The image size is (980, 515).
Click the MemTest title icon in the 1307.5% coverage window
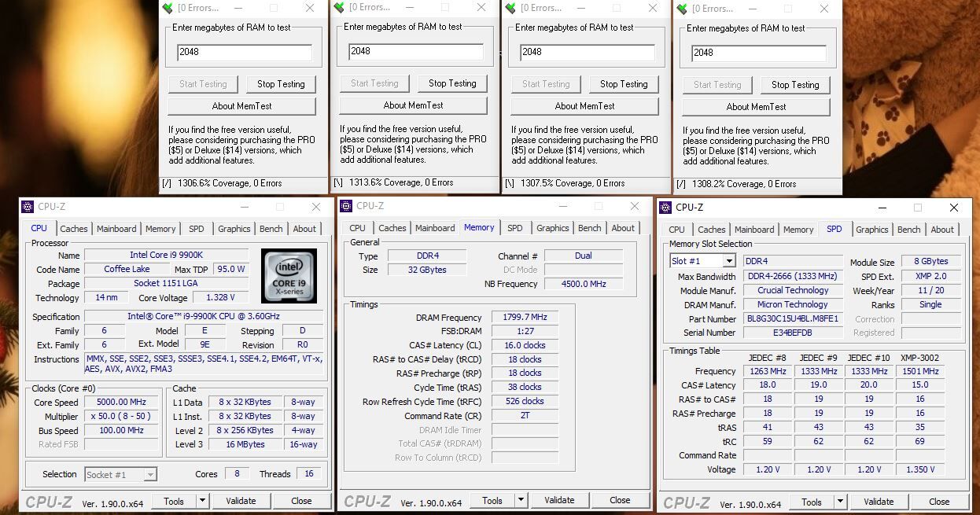pos(510,8)
